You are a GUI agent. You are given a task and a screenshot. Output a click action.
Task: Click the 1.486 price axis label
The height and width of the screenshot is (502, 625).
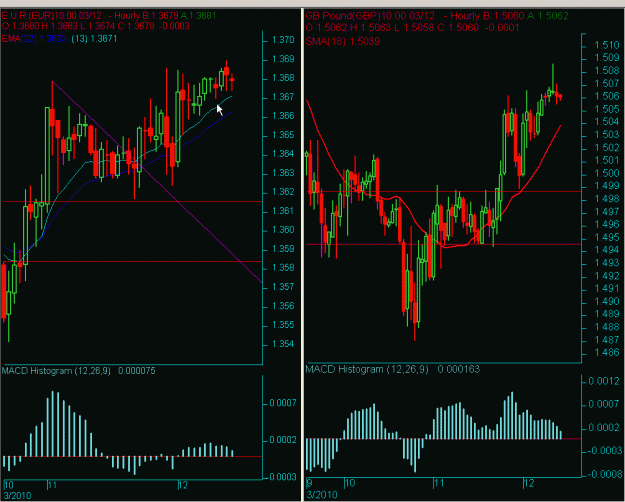coord(606,352)
